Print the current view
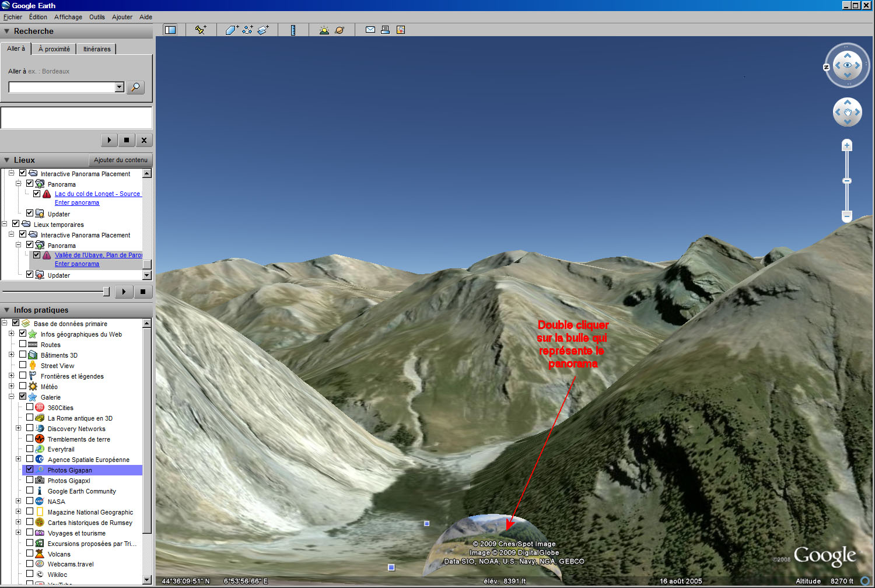875x588 pixels. [x=385, y=30]
